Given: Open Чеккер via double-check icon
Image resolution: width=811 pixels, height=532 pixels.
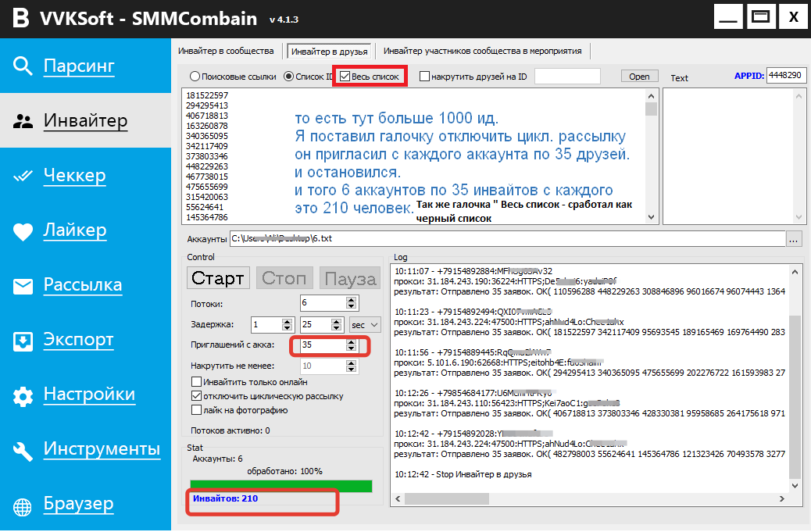Looking at the screenshot, I should pyautogui.click(x=23, y=176).
